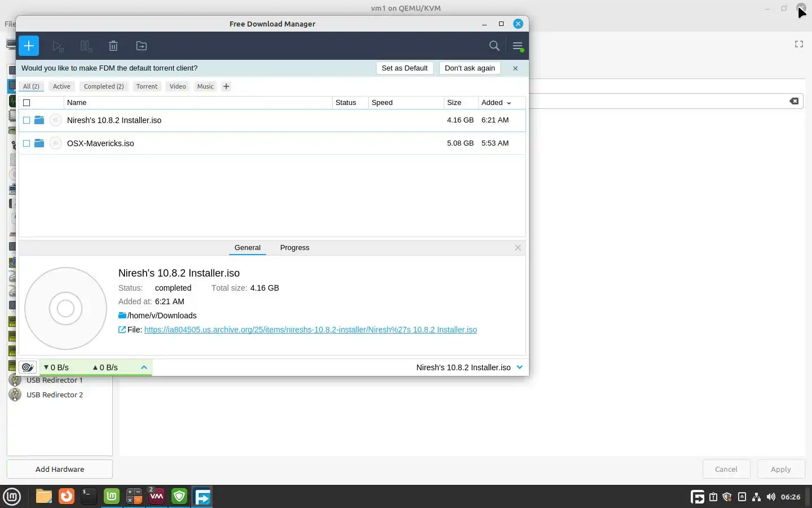812x508 pixels.
Task: Open the search magnifier in FDM
Action: 494,46
